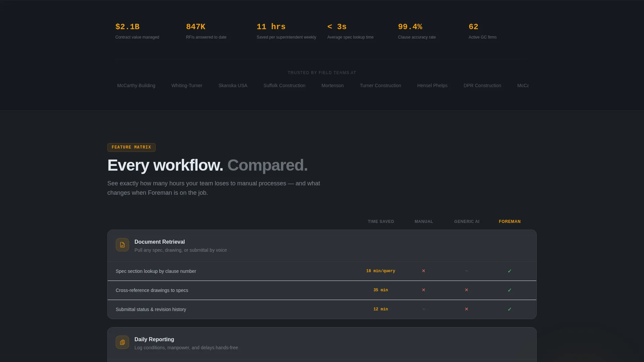Screen dimensions: 644x362
Task: Click the Generic AI red X in Cross-reference drawings row
Action: coord(467,290)
